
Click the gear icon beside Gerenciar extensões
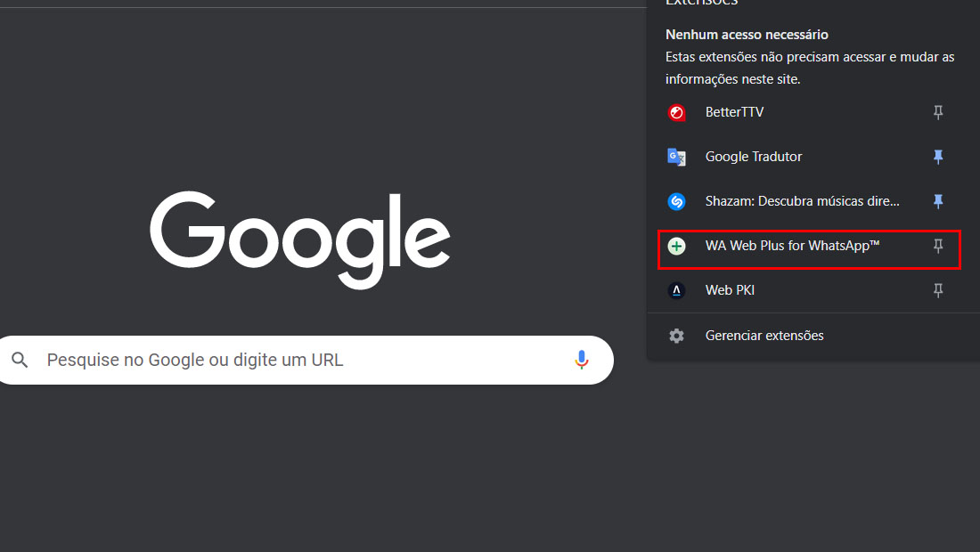(x=676, y=336)
